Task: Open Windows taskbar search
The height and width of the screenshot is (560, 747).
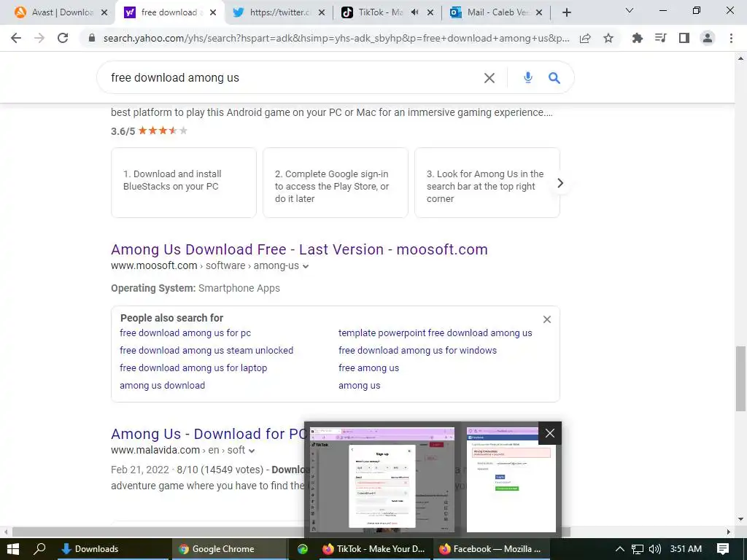Action: [x=39, y=548]
